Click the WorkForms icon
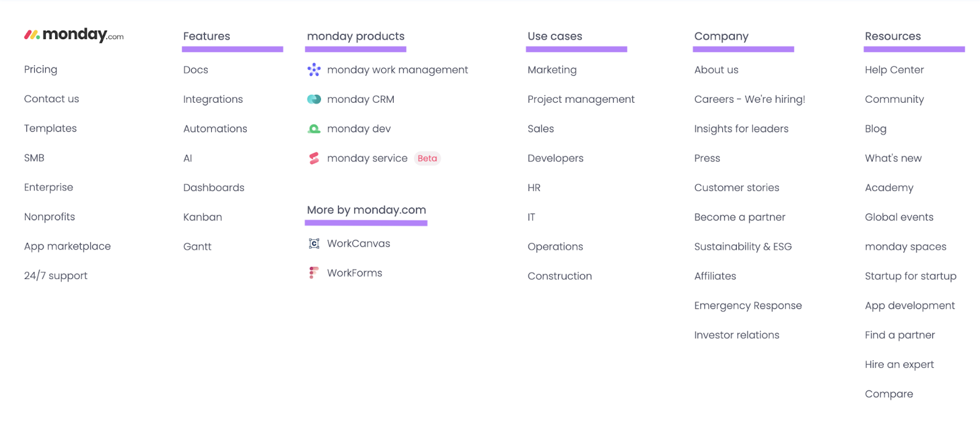Viewport: 980px width, 432px height. pos(313,272)
